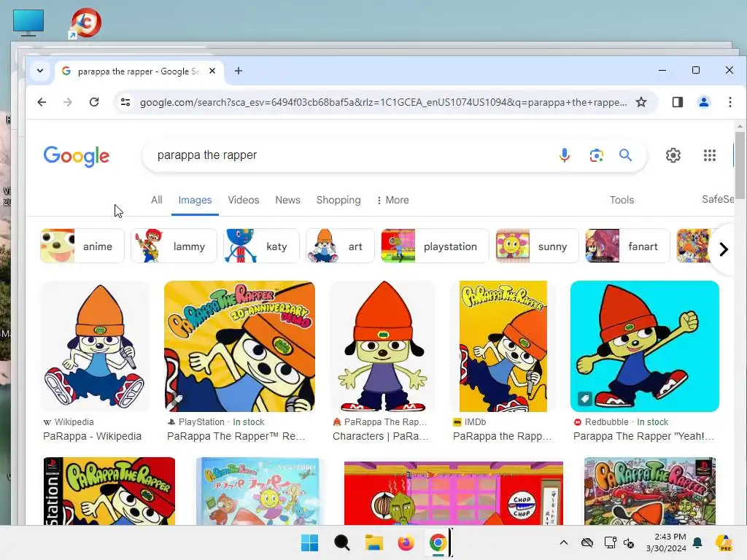Show hidden system tray icons
Viewport: 747px width, 560px height.
[x=564, y=542]
